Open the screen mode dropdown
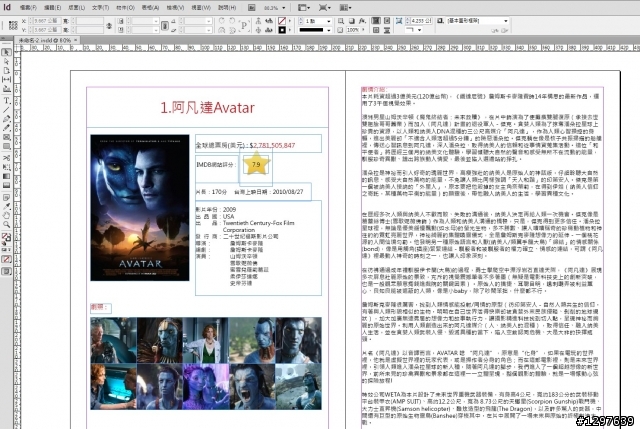Screen dimensions: 640x429 [x=325, y=7]
